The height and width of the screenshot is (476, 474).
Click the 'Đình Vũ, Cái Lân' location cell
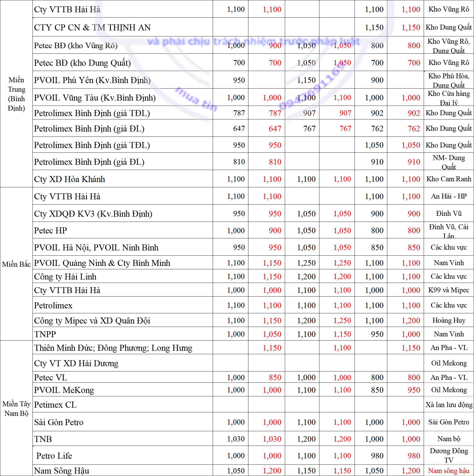(x=449, y=230)
